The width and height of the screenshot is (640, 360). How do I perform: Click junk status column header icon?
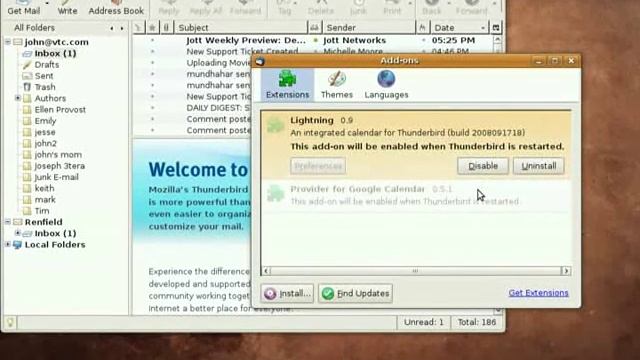[422, 27]
